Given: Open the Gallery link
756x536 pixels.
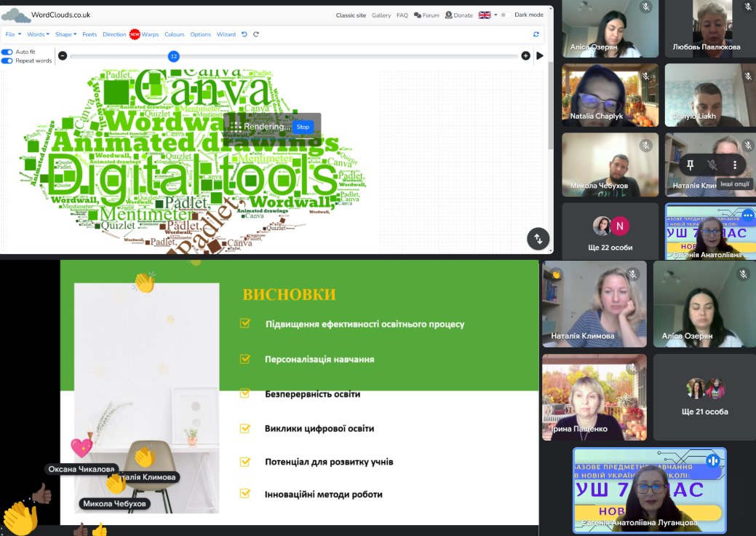Looking at the screenshot, I should click(381, 15).
